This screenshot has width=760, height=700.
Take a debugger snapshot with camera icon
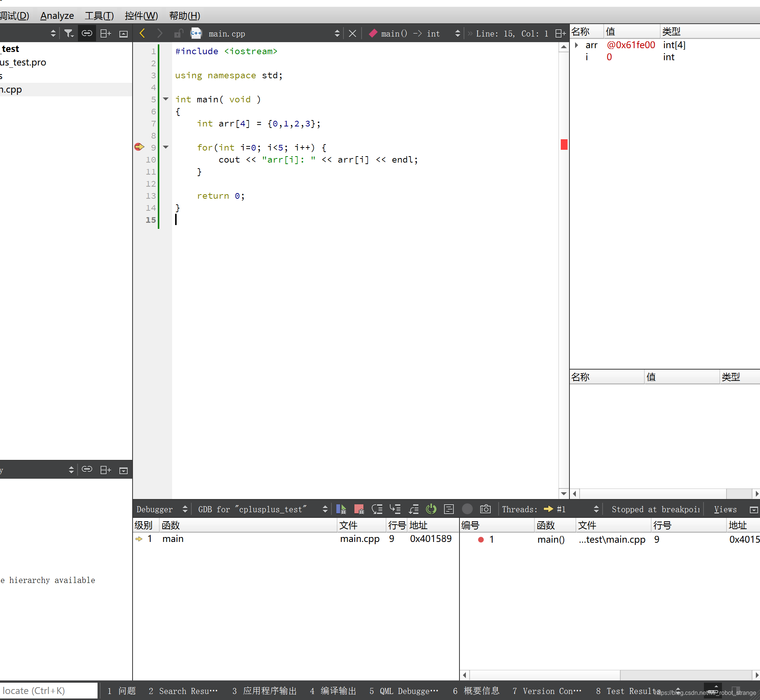click(x=485, y=509)
